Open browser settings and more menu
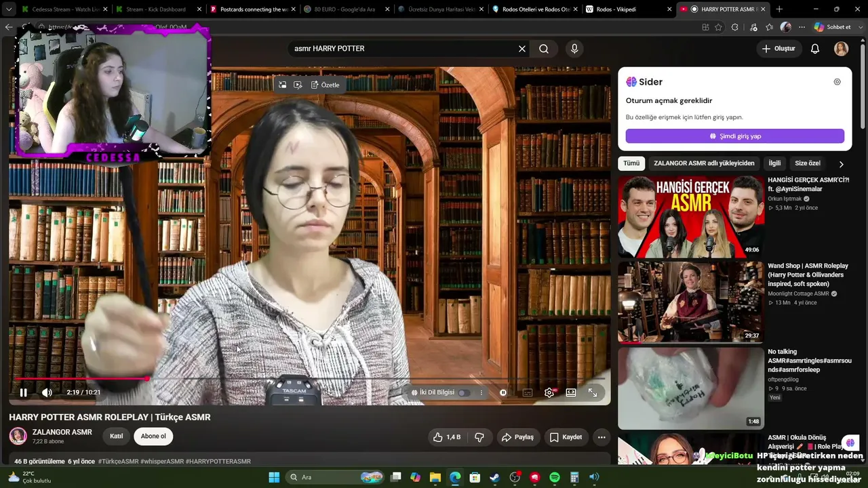The width and height of the screenshot is (868, 488). [x=801, y=27]
